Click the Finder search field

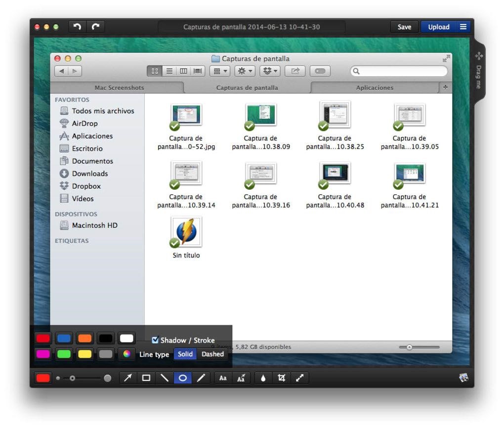pyautogui.click(x=399, y=71)
